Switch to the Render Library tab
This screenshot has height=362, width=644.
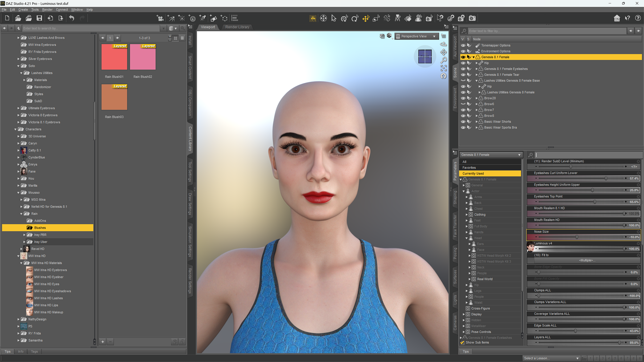pyautogui.click(x=237, y=27)
